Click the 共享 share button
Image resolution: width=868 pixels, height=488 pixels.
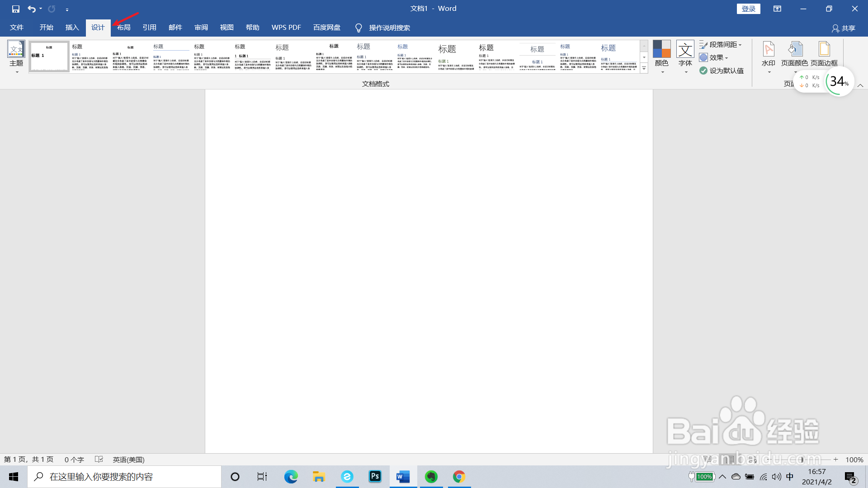pos(844,28)
